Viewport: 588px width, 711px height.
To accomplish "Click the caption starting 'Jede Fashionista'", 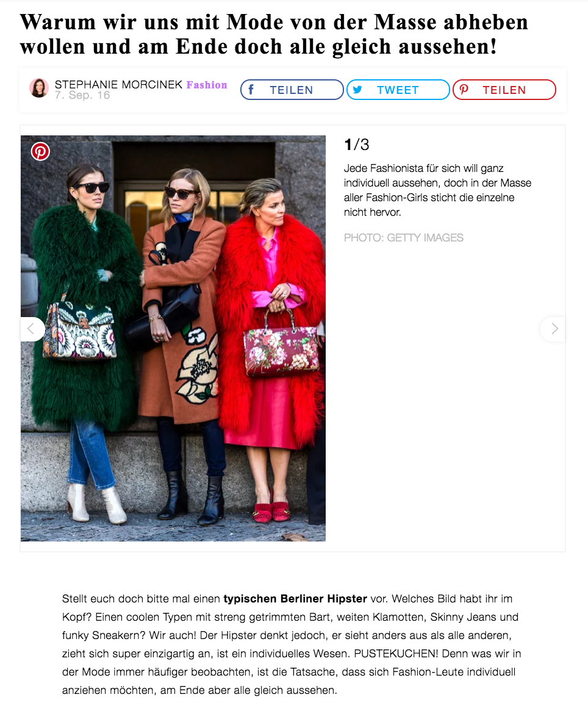I will point(437,190).
